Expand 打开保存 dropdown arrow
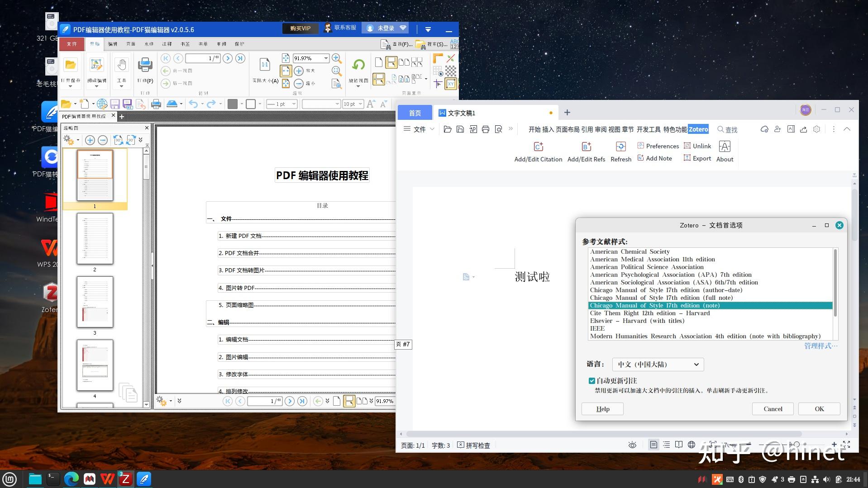 (x=70, y=86)
